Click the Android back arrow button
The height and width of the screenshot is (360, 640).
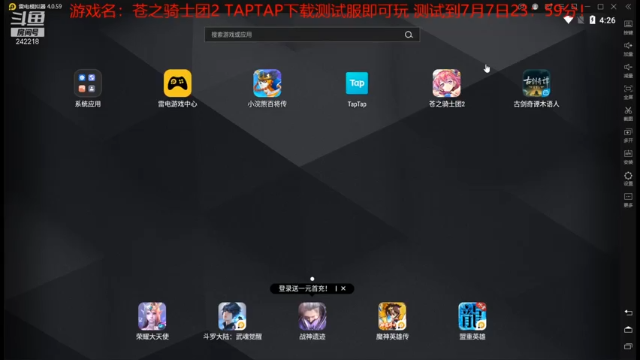628,313
